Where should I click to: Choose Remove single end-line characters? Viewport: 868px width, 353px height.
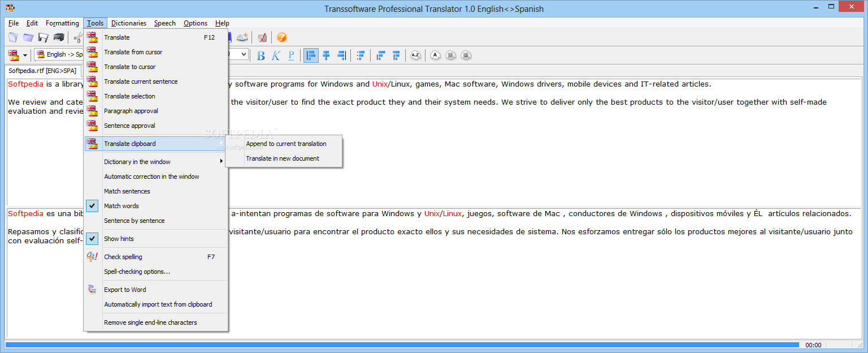(x=155, y=322)
